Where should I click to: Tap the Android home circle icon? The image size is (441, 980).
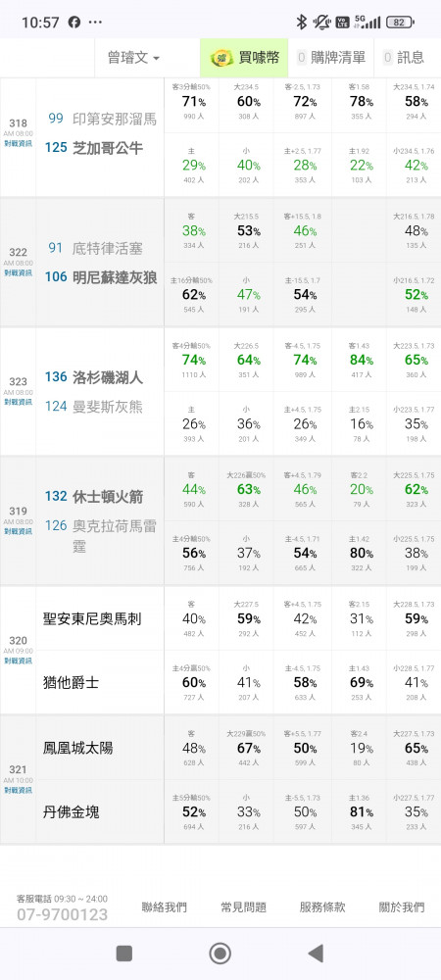coord(220,954)
